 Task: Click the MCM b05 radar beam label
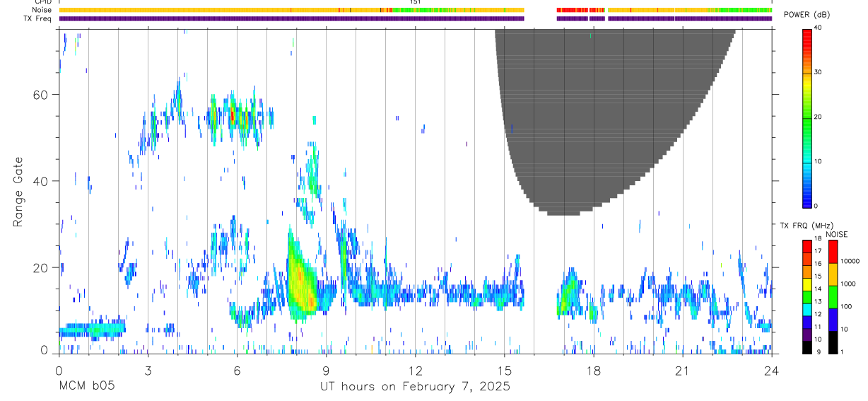tap(87, 386)
